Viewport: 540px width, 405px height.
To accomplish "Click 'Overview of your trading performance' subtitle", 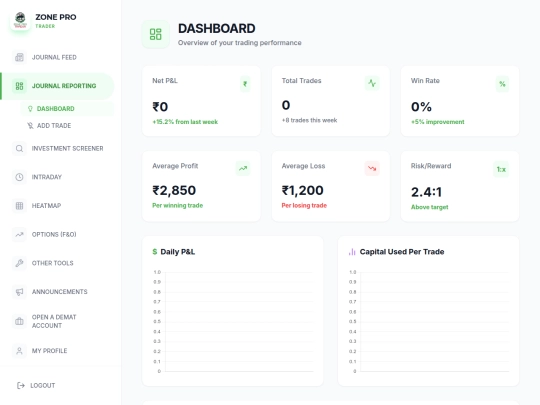I will (240, 43).
